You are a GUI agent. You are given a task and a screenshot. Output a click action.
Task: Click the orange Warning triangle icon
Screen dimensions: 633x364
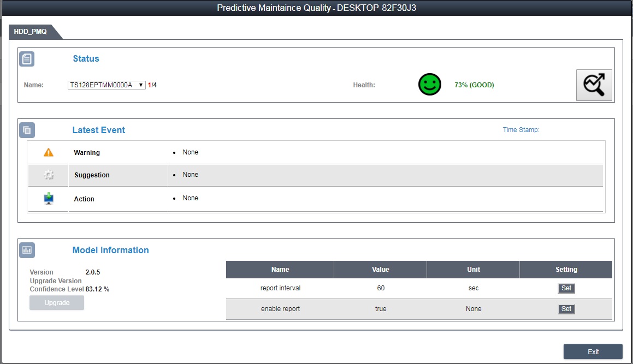click(49, 153)
